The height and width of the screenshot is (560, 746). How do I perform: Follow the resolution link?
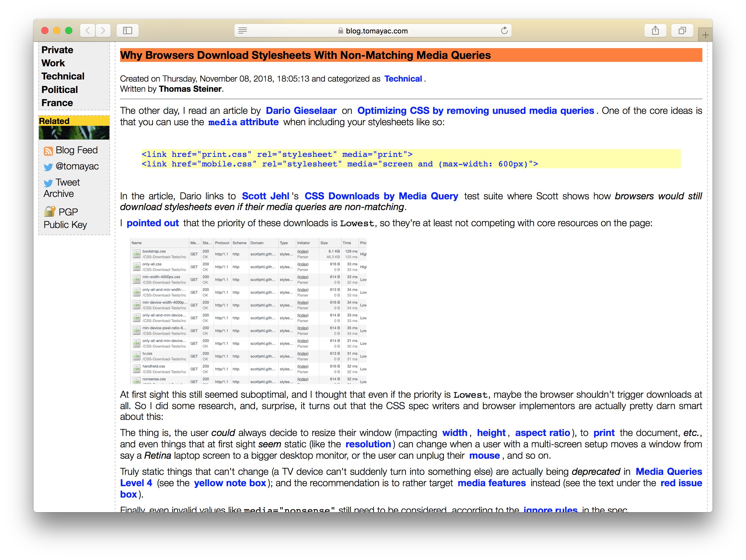(368, 444)
